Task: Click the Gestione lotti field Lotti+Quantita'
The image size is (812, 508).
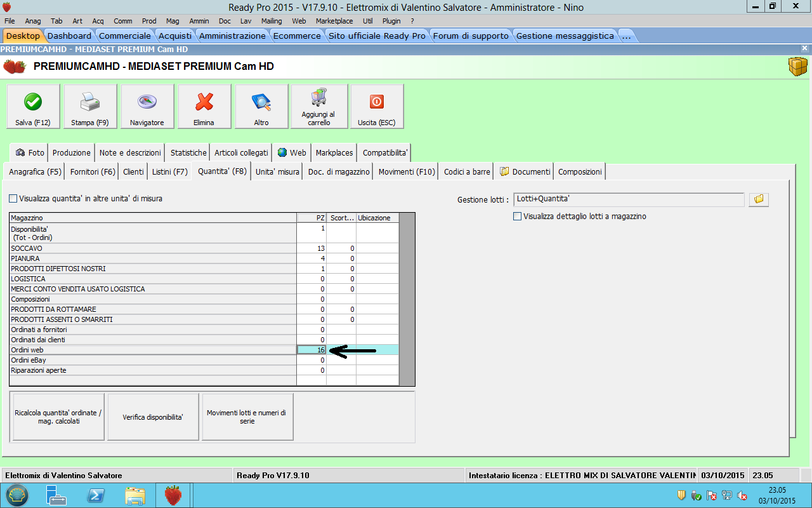Action: 629,199
